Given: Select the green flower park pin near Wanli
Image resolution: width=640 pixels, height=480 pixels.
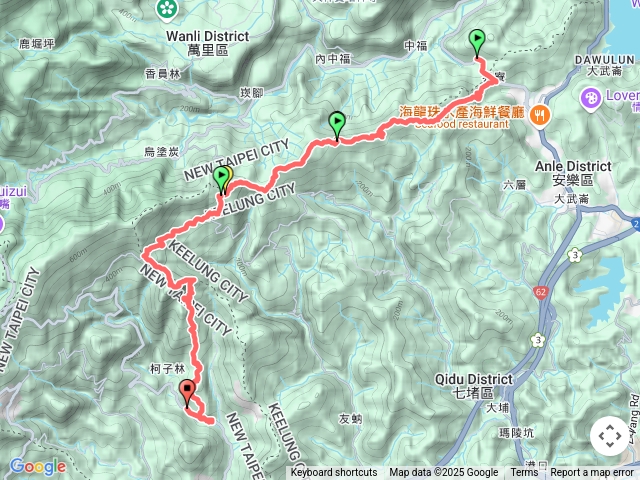Looking at the screenshot, I should point(167,10).
